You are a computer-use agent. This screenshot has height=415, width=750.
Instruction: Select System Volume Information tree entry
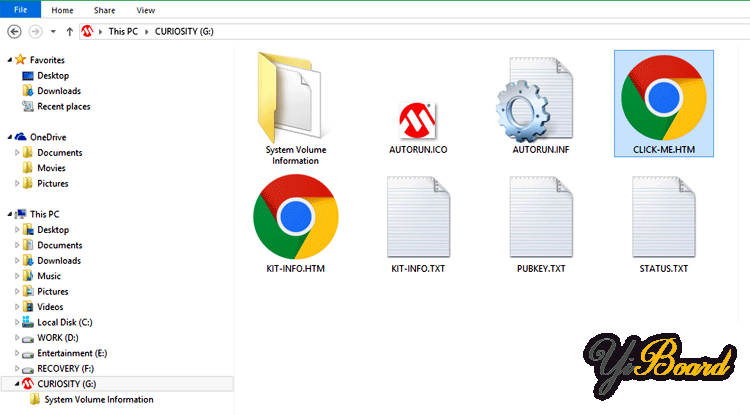99,400
